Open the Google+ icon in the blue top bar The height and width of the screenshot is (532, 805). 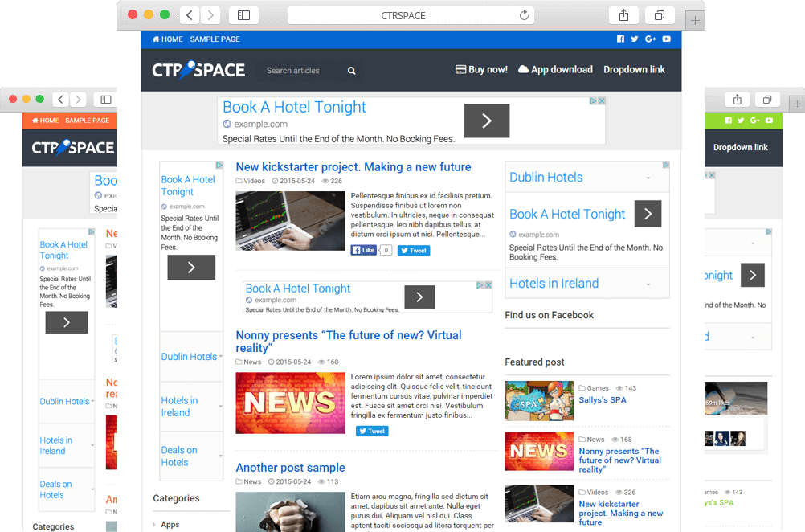click(651, 39)
